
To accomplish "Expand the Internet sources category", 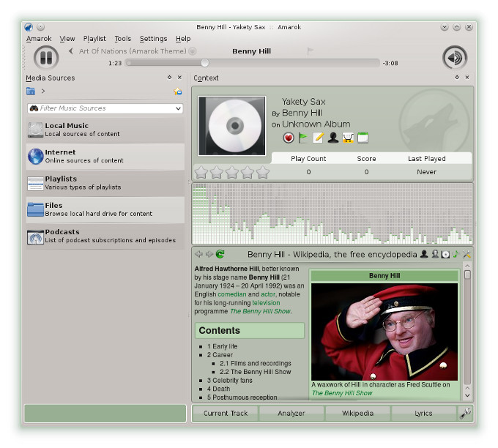I will [x=105, y=156].
